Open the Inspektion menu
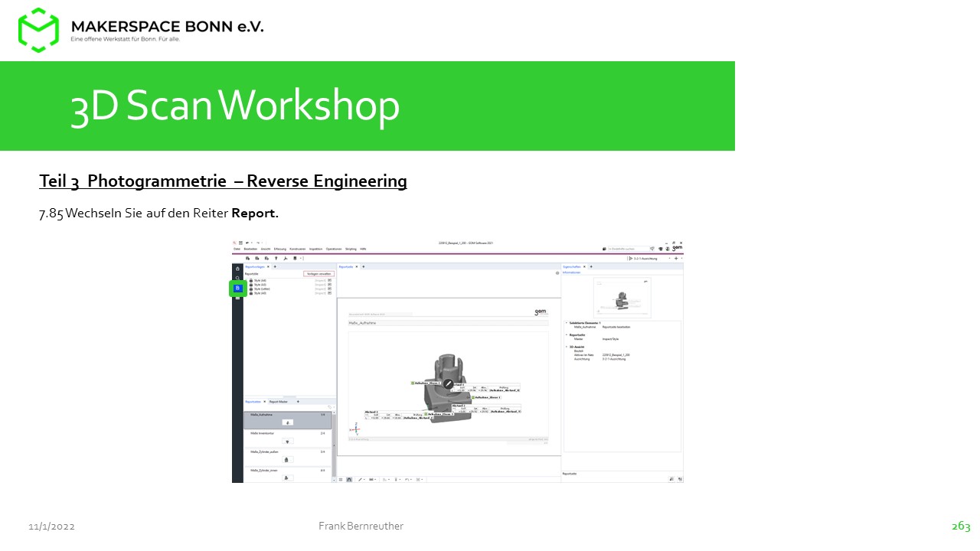980x551 pixels. 316,249
